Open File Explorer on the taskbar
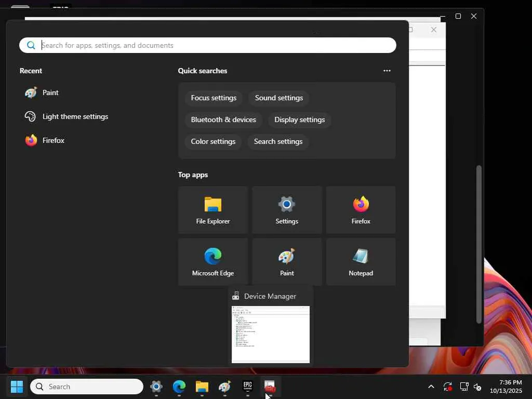This screenshot has width=532, height=399. pyautogui.click(x=202, y=387)
